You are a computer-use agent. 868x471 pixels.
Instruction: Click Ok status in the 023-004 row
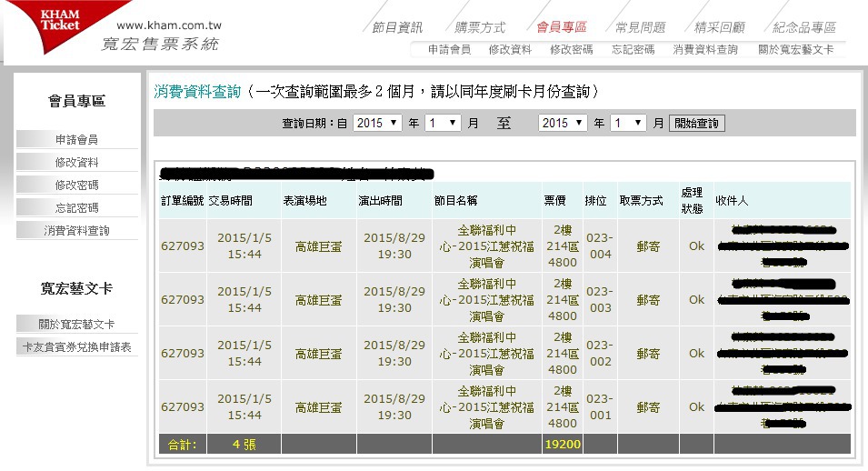click(696, 246)
